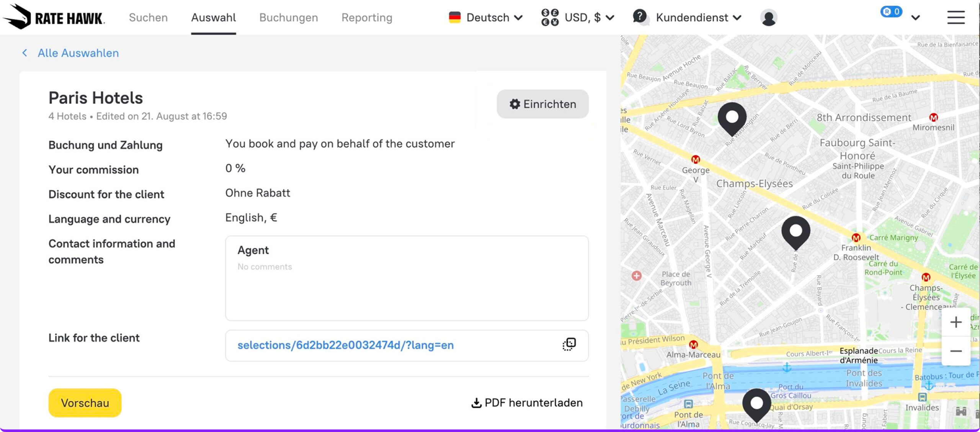Select the map pin near Franklin D. Roosevelt

(795, 231)
